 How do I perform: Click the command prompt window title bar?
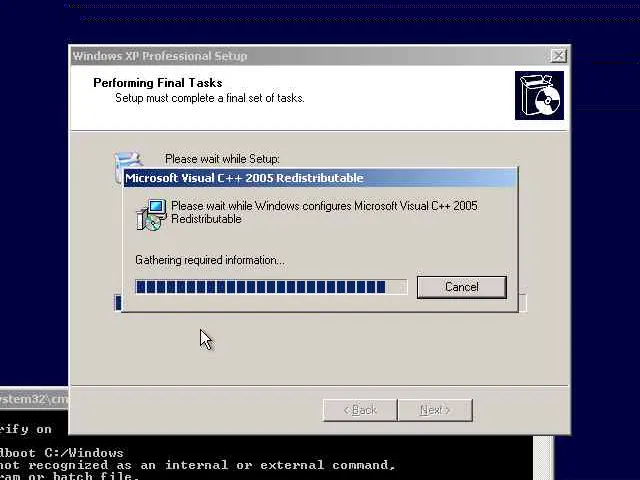[x=34, y=398]
